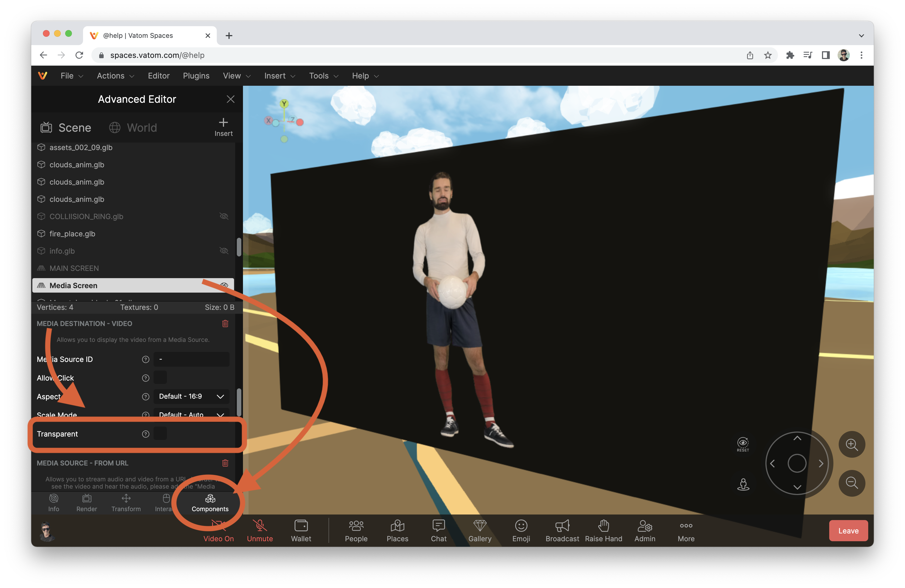Image resolution: width=905 pixels, height=588 pixels.
Task: Open the browser Extensions puzzle icon
Action: (x=790, y=55)
